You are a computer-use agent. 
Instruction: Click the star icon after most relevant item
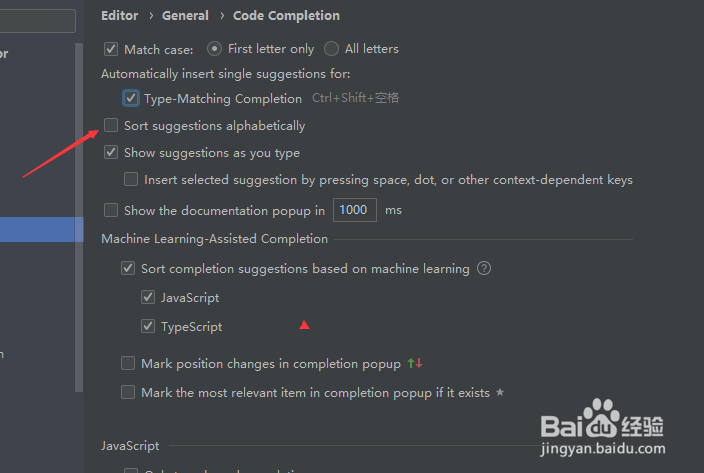(x=500, y=392)
